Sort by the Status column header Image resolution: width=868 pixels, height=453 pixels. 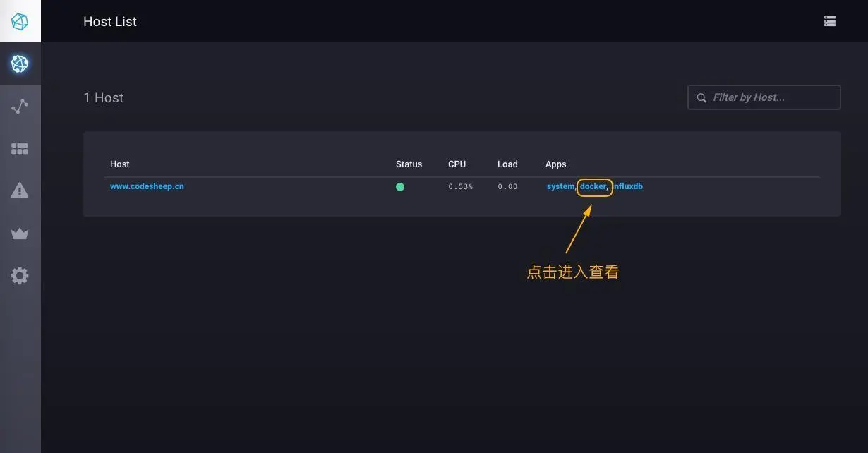[409, 164]
